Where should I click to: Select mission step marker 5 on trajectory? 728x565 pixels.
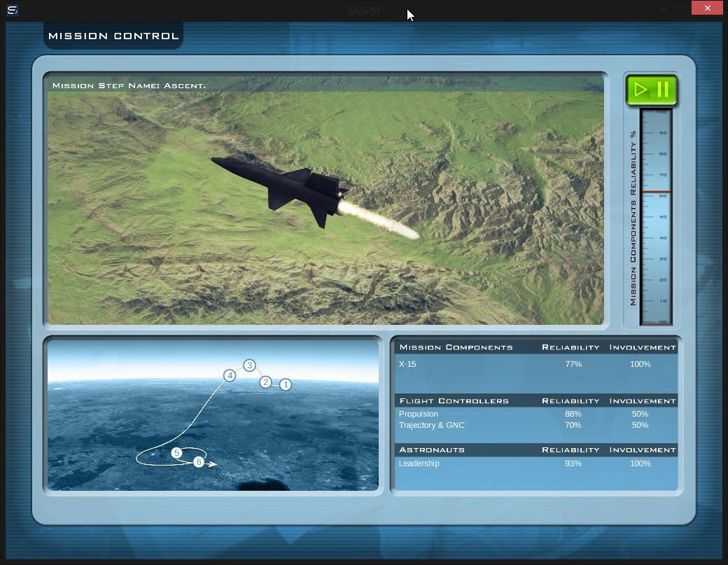[x=176, y=453]
